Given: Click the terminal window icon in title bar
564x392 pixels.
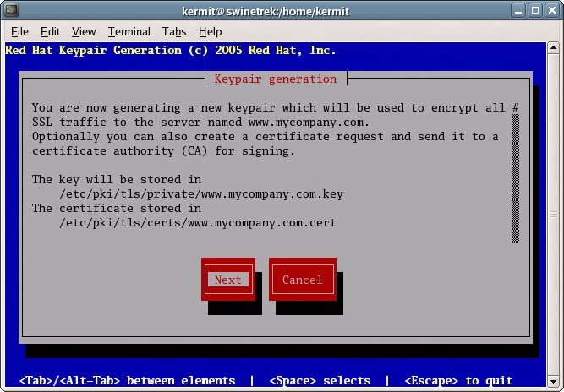Looking at the screenshot, I should click(11, 10).
